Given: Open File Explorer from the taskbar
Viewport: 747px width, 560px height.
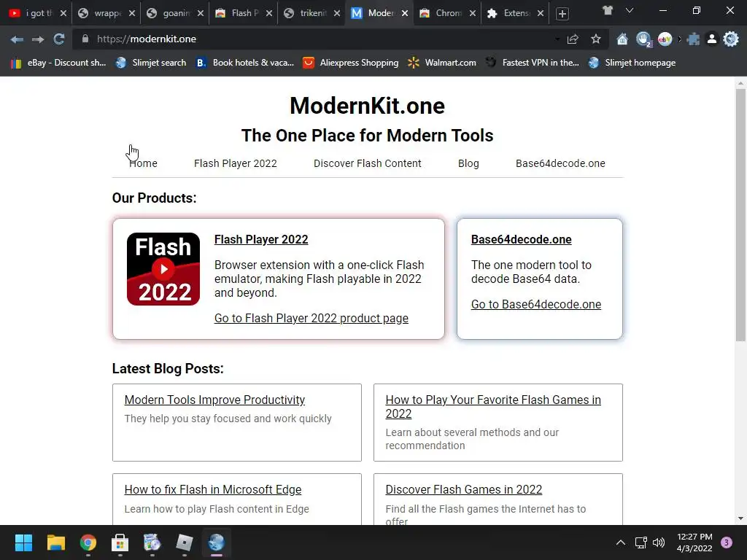Looking at the screenshot, I should 55,542.
